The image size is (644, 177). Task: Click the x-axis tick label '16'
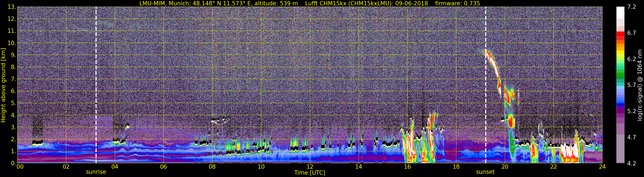(x=407, y=167)
